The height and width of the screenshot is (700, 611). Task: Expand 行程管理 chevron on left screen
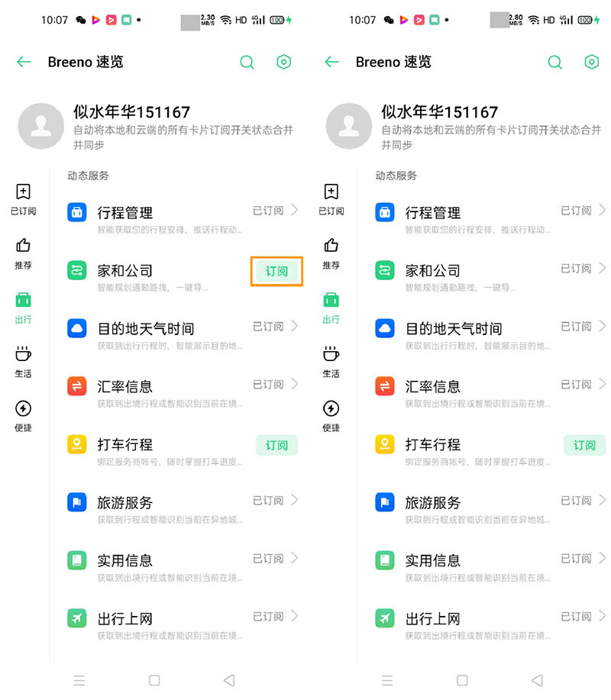[294, 210]
